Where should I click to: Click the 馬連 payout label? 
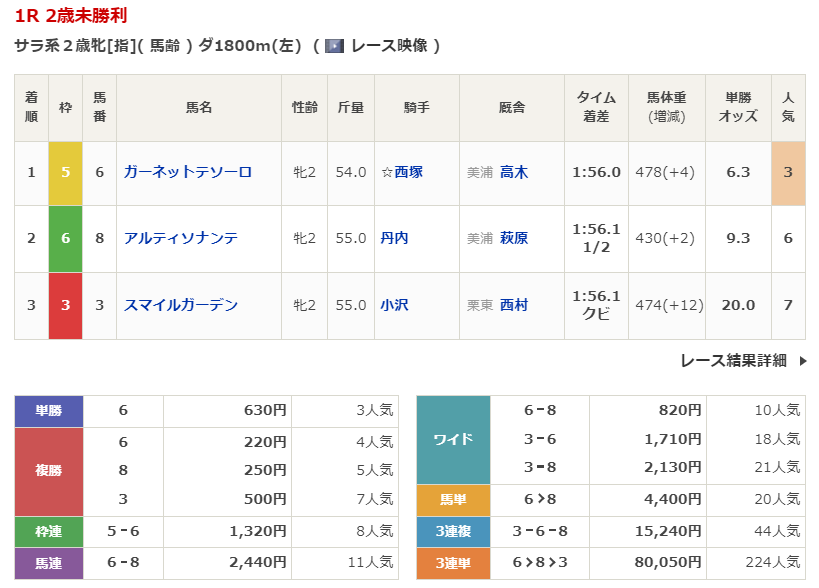point(49,563)
